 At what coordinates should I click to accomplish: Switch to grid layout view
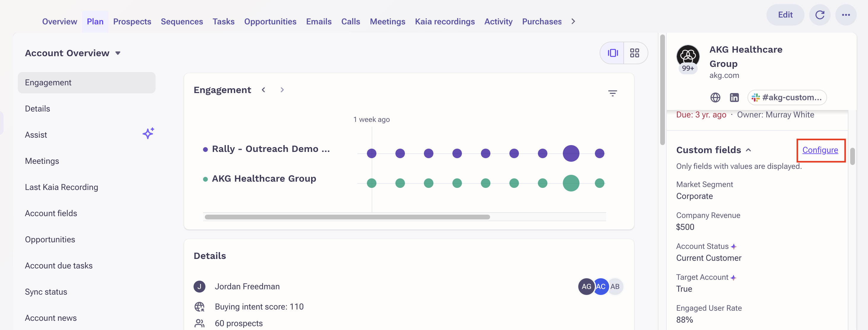[x=635, y=53]
